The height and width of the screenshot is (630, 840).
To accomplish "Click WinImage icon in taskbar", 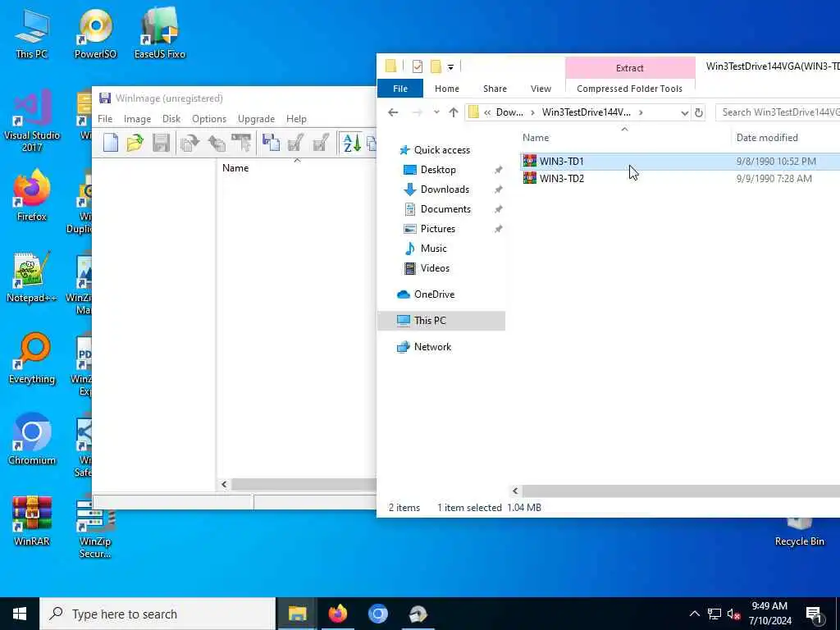I will coord(418,614).
